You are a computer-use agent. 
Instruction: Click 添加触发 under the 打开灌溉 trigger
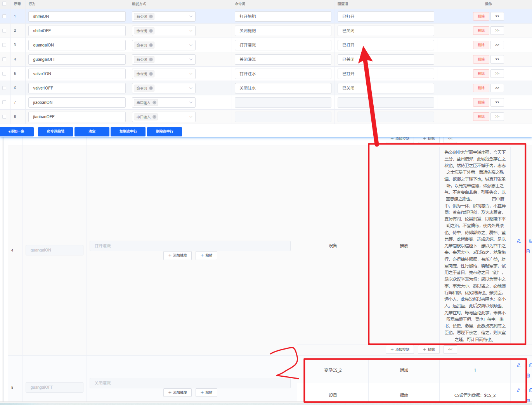coord(178,255)
